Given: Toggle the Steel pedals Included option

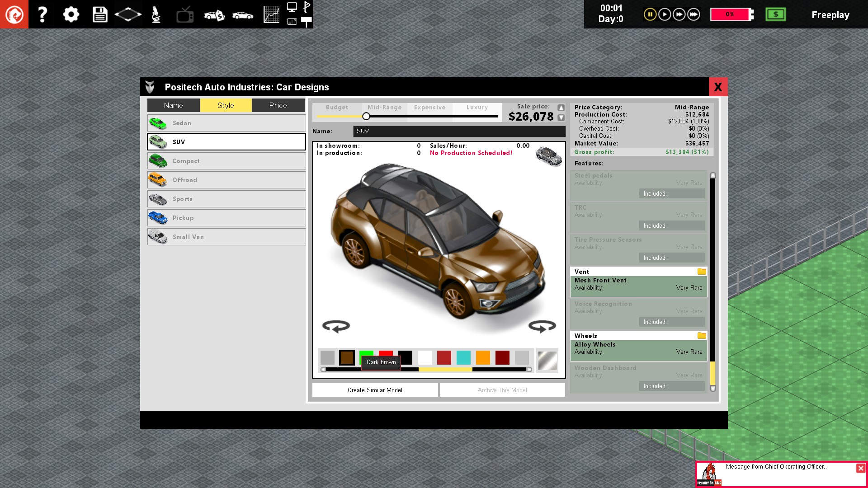Looking at the screenshot, I should point(671,193).
